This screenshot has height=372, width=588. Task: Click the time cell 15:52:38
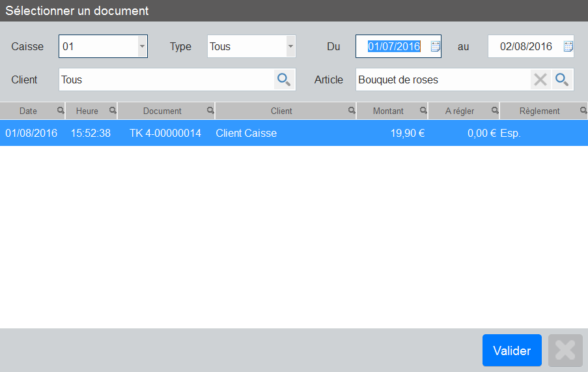(x=91, y=133)
